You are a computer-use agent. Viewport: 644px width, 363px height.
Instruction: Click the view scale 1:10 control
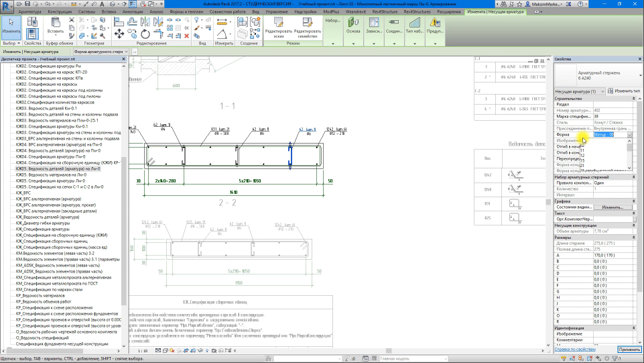pyautogui.click(x=143, y=351)
